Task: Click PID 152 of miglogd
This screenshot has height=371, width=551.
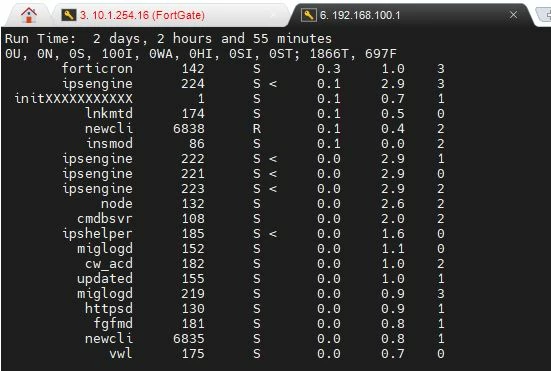Action: [x=193, y=249]
